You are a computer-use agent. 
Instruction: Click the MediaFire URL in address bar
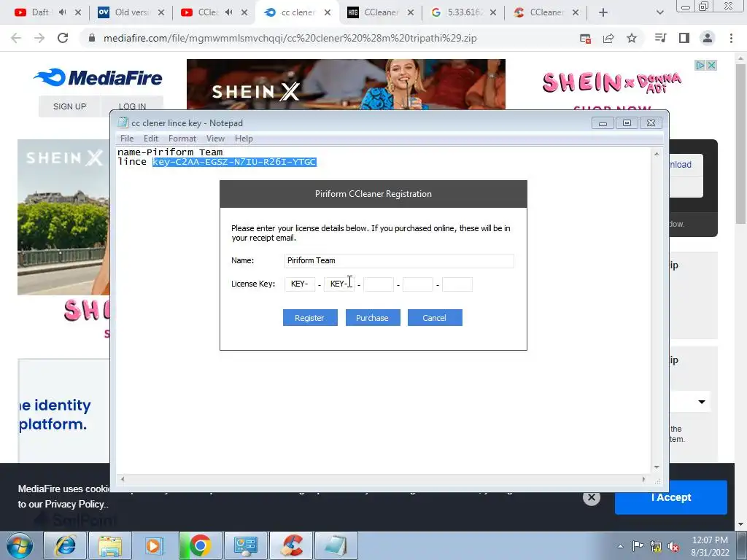(290, 38)
